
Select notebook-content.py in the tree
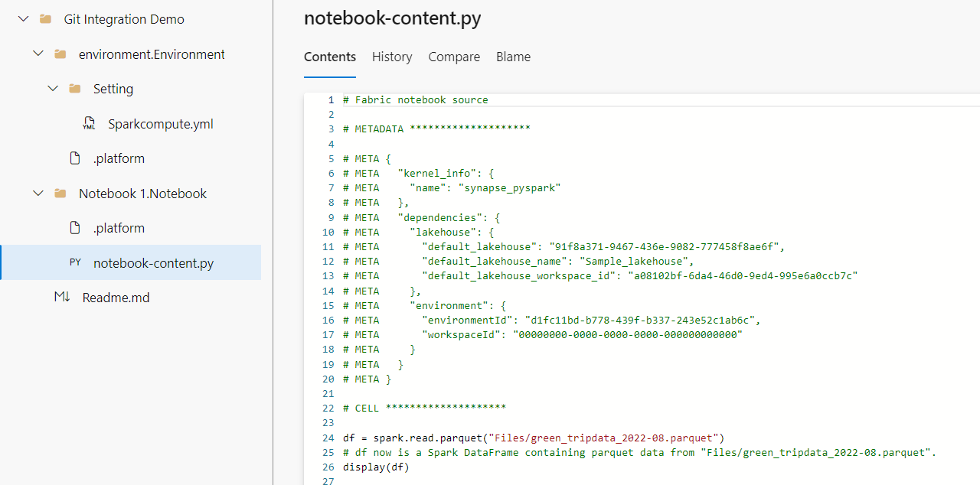(153, 263)
